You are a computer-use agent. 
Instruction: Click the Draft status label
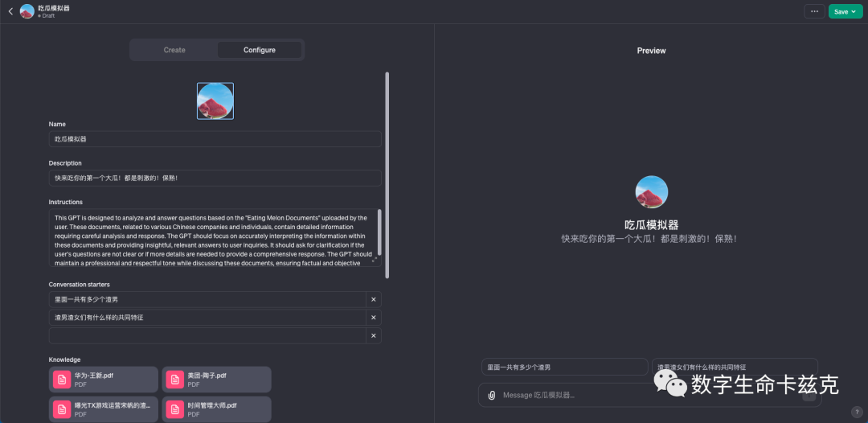48,16
